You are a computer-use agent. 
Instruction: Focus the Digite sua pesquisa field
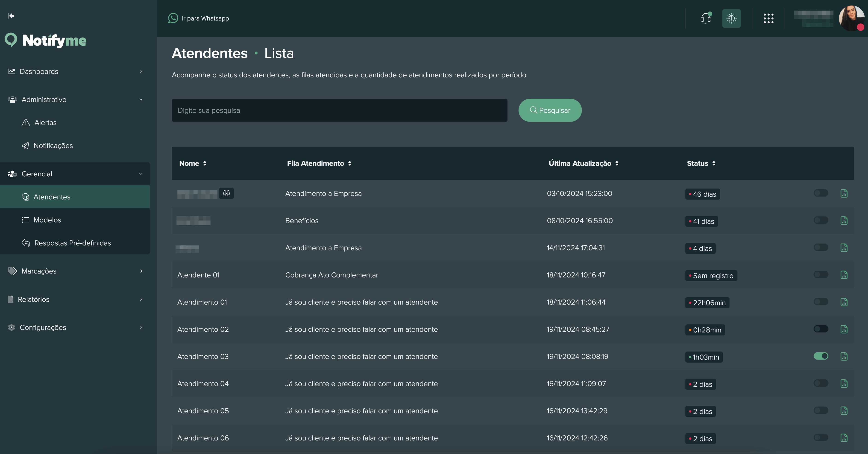point(339,110)
